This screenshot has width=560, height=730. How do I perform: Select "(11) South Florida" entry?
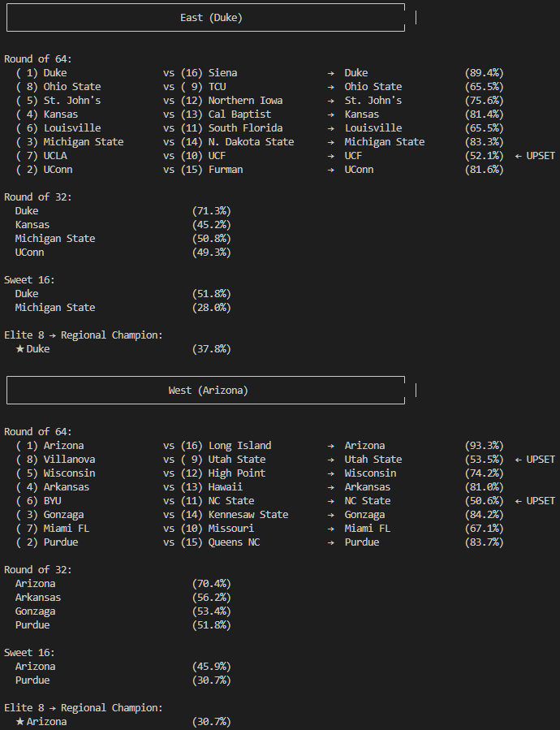(232, 128)
